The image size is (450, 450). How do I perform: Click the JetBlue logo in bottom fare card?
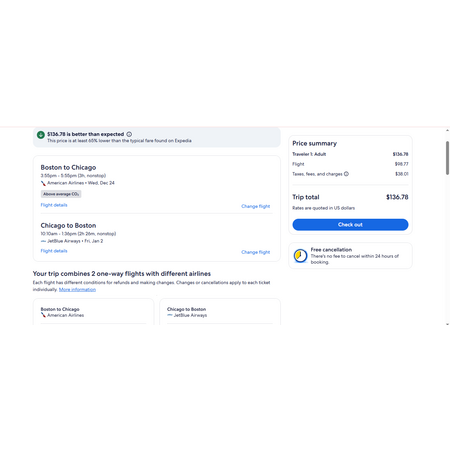coord(170,315)
